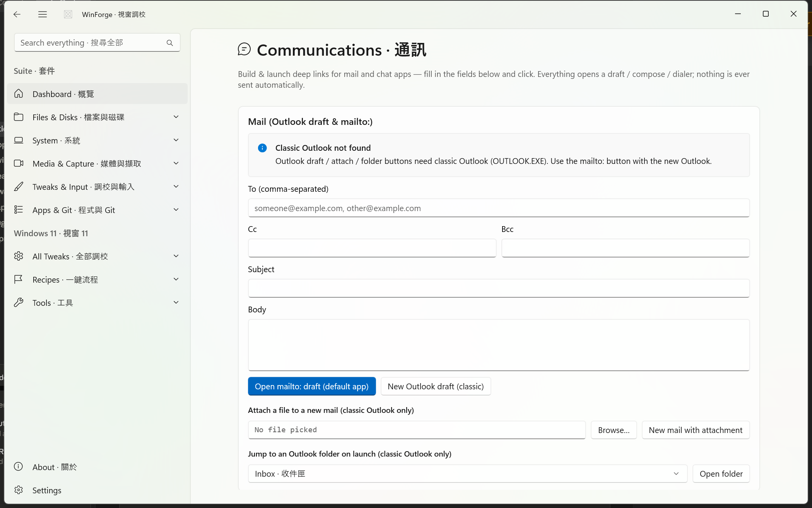Click the Cc input field
The width and height of the screenshot is (812, 508).
click(372, 248)
